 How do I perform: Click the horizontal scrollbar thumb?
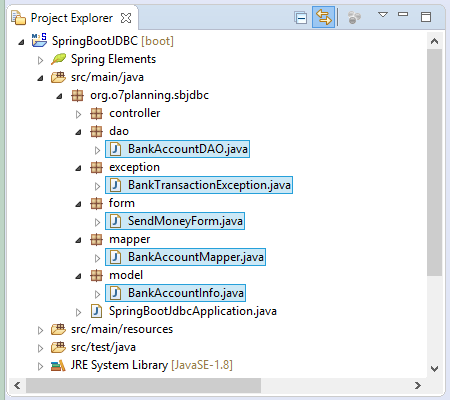(x=143, y=386)
